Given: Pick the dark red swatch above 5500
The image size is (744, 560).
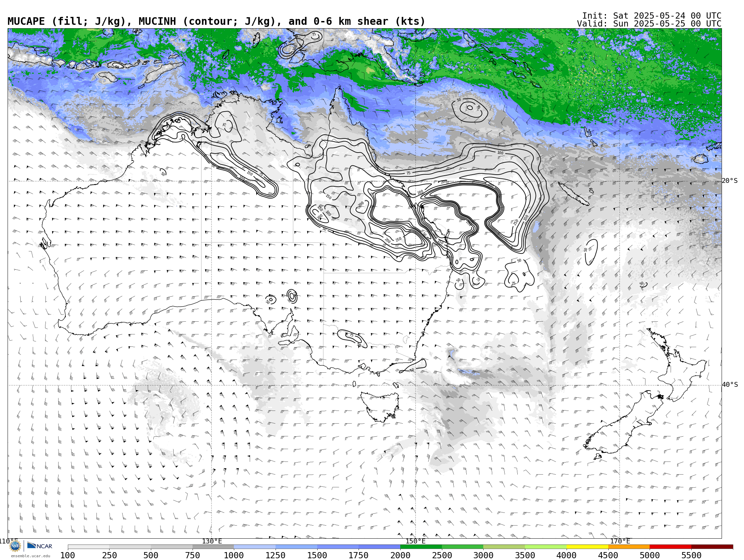Looking at the screenshot, I should click(x=712, y=547).
